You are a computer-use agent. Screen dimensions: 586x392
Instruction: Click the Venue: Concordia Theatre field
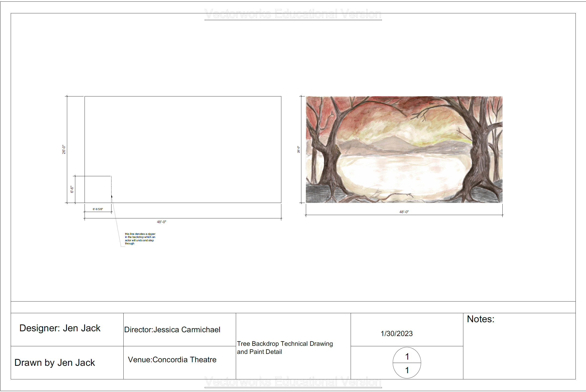[x=172, y=360]
